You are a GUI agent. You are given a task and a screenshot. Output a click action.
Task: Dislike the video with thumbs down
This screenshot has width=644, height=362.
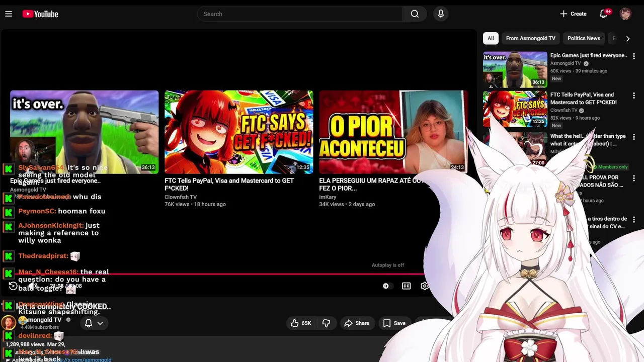(x=326, y=323)
